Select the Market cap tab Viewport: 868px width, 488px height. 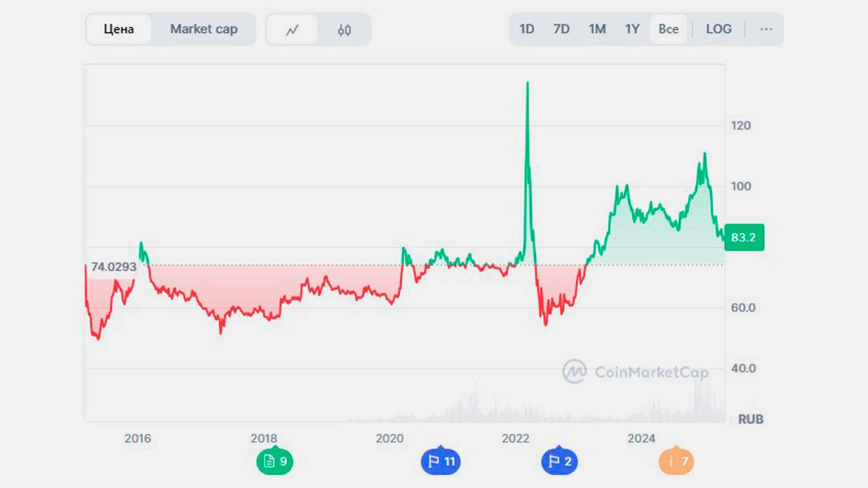pos(203,29)
